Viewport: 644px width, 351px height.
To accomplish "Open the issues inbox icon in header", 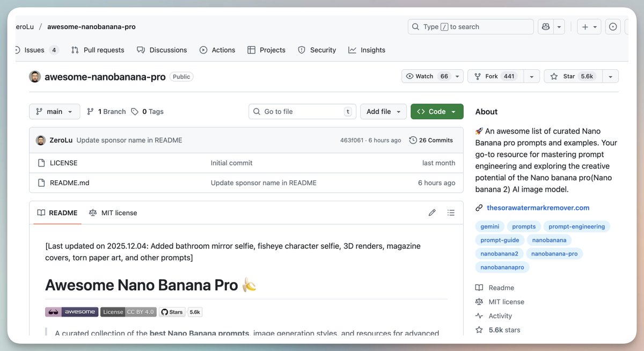I will (x=613, y=27).
